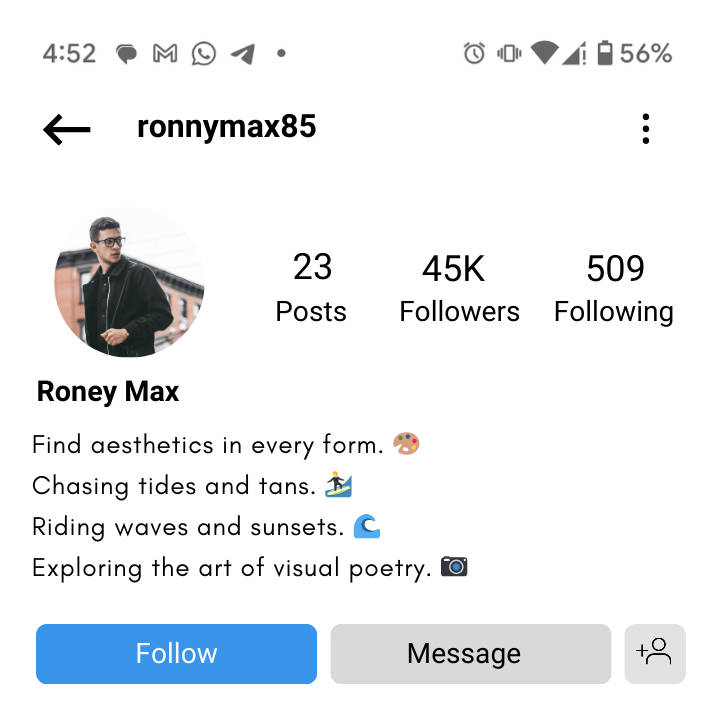720x720 pixels.
Task: Tap the battery status icon
Action: click(x=604, y=53)
